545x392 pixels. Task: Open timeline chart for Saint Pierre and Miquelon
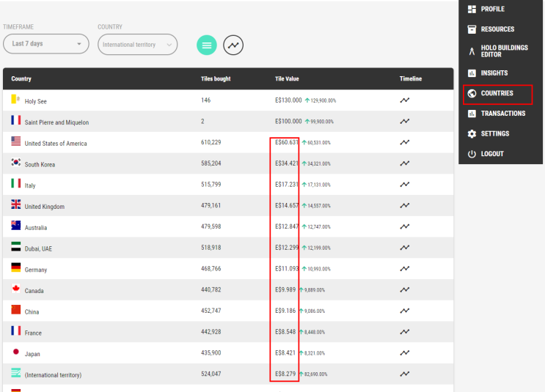pyautogui.click(x=405, y=121)
